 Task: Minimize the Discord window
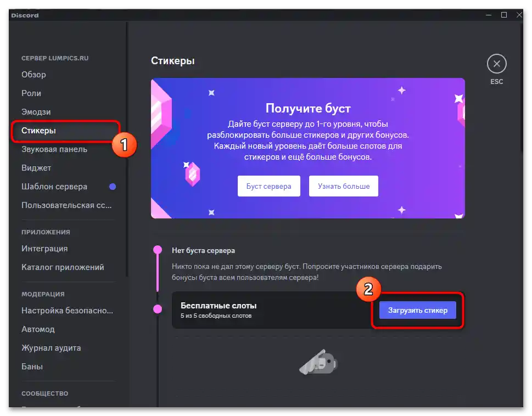(489, 15)
